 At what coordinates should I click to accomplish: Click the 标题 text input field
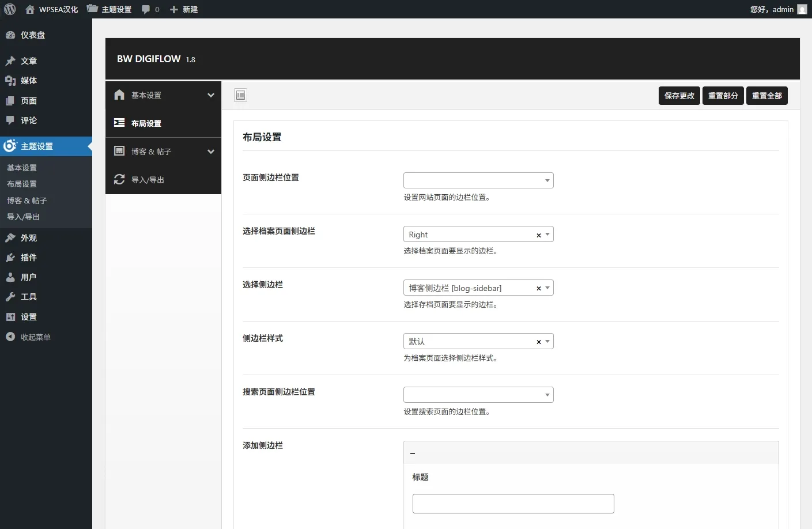click(x=513, y=503)
